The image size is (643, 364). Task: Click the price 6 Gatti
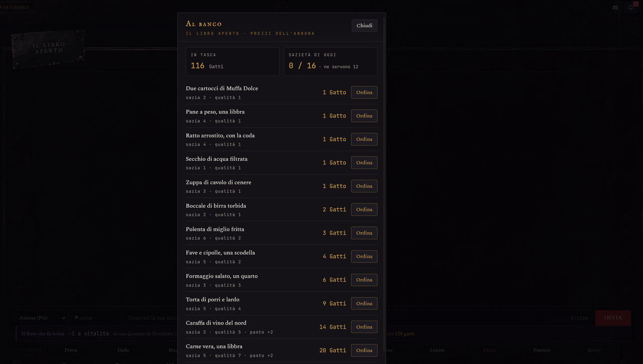pos(335,280)
